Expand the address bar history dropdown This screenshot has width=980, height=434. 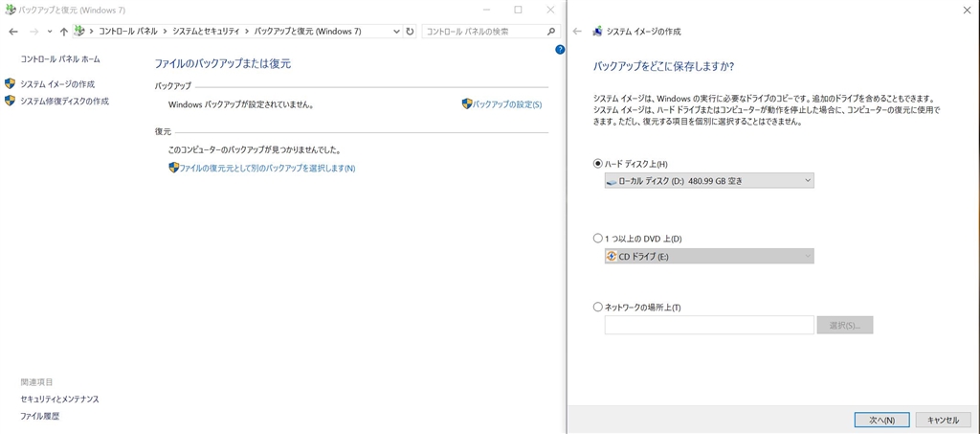(x=397, y=32)
